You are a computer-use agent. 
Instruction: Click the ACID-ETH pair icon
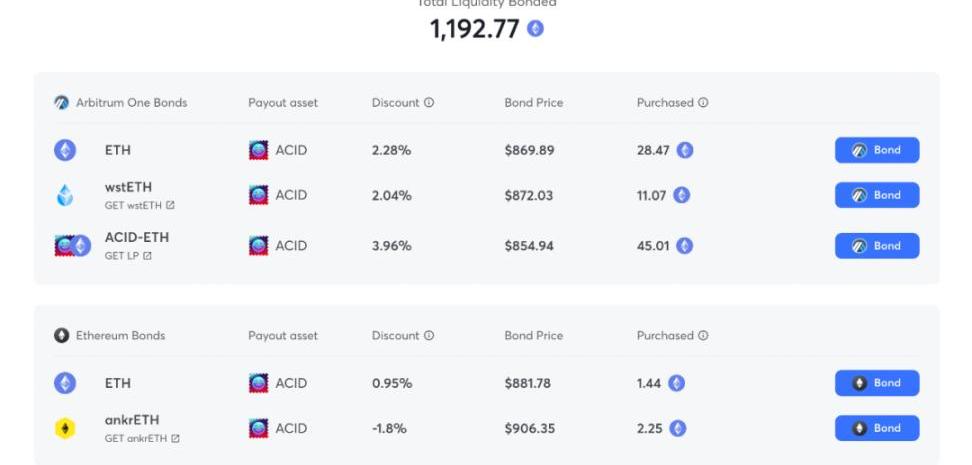click(x=72, y=246)
